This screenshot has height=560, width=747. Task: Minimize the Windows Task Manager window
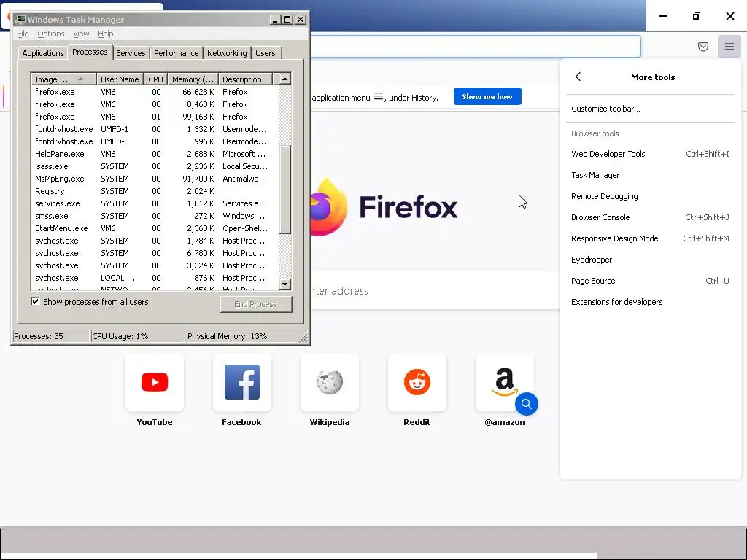(x=275, y=20)
